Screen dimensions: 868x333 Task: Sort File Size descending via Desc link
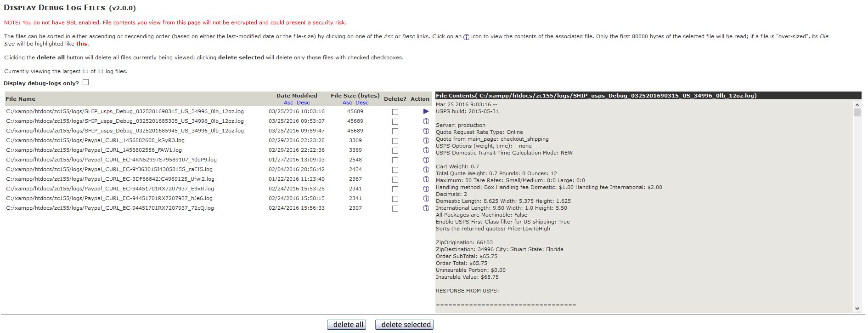(x=362, y=103)
